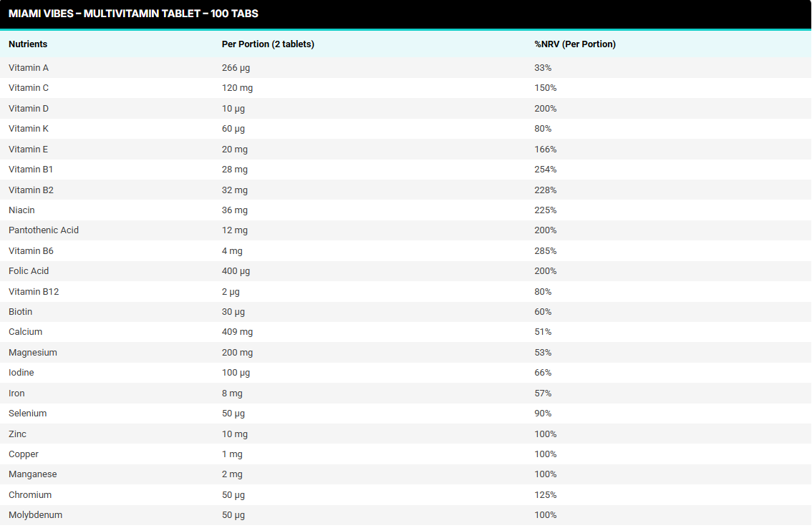Screen dimensions: 812x528
Task: Click the Miami Vibes Multivitamin Tablet title
Action: click(133, 14)
